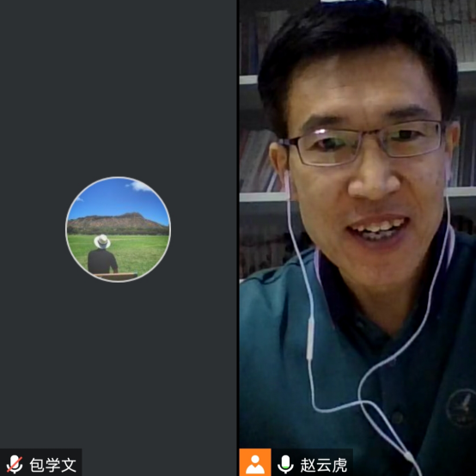Viewport: 476px width, 476px height.
Task: Click the white earphone cable junction in the video
Action: (x=364, y=402)
